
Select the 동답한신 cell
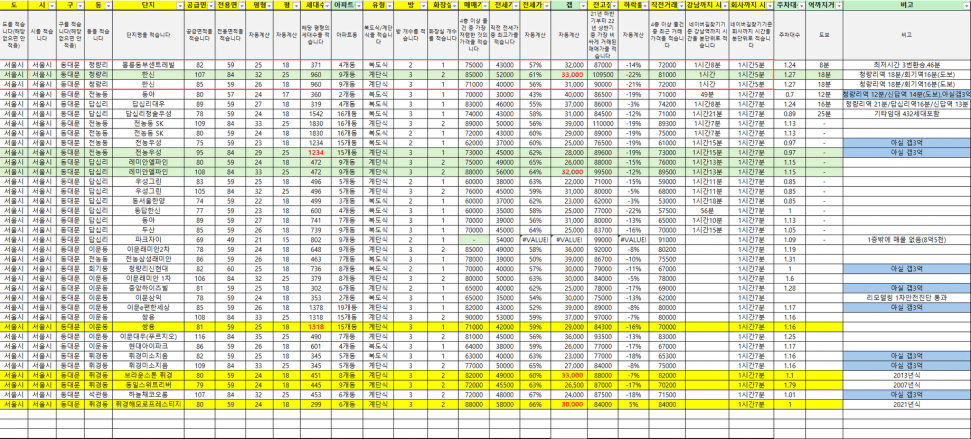click(x=149, y=211)
